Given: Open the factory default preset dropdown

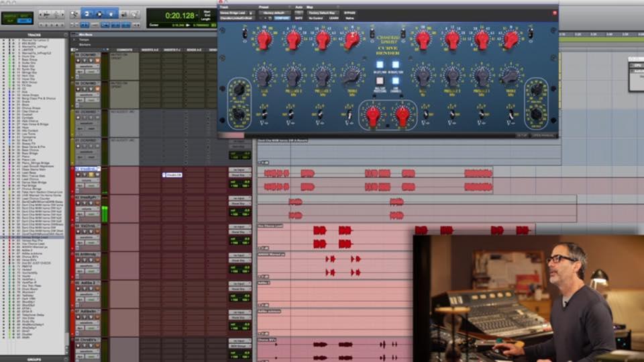Looking at the screenshot, I should pos(274,13).
